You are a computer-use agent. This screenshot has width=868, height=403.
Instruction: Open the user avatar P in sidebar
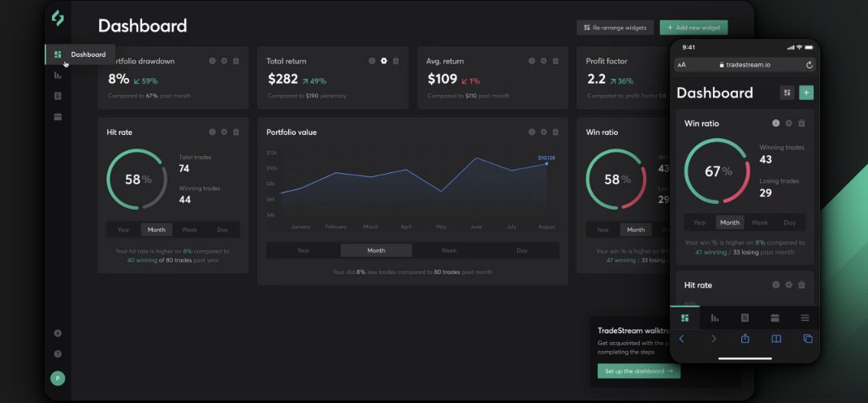point(58,379)
